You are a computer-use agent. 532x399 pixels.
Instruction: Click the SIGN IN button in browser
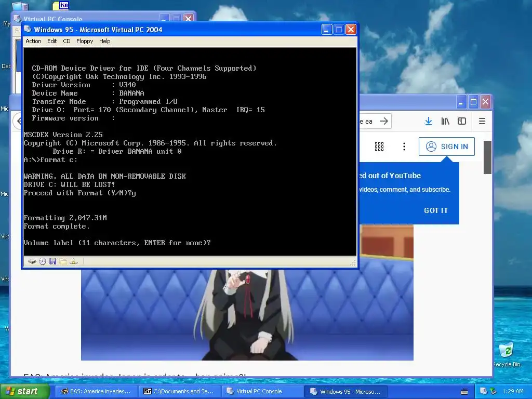pyautogui.click(x=446, y=147)
